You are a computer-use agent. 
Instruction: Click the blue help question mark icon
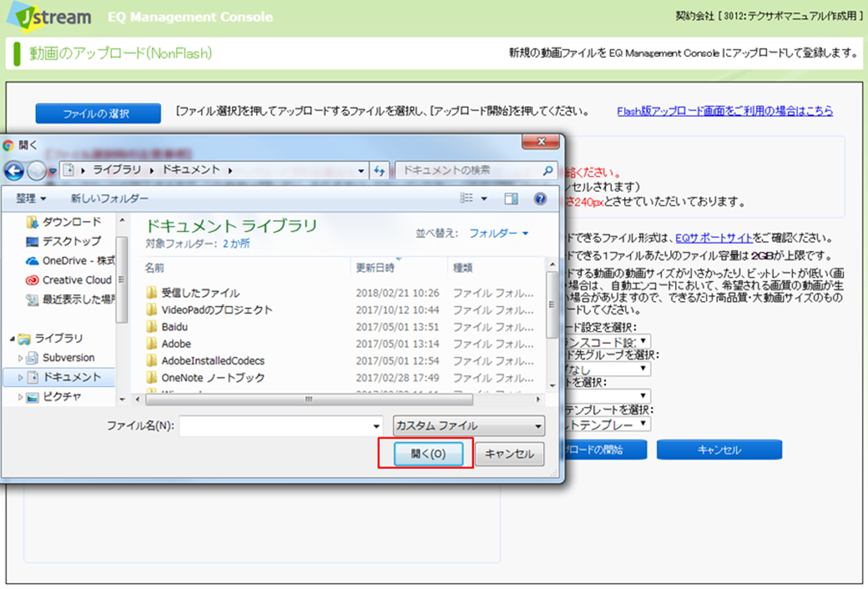click(539, 199)
